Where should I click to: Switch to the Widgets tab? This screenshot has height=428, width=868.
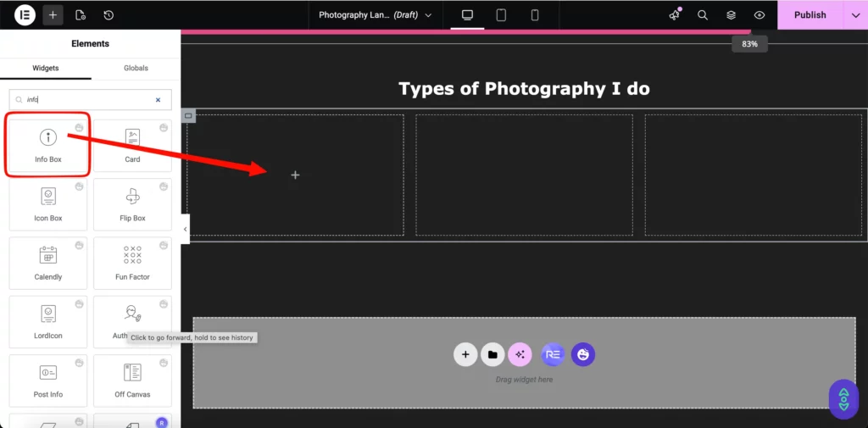click(x=46, y=68)
